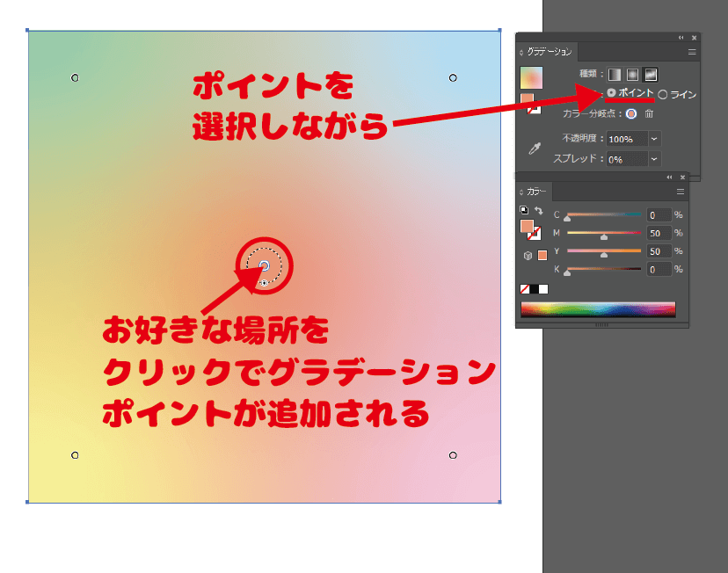Click the Y yellow slider track
Viewport: 728px width, 573px height.
604,250
